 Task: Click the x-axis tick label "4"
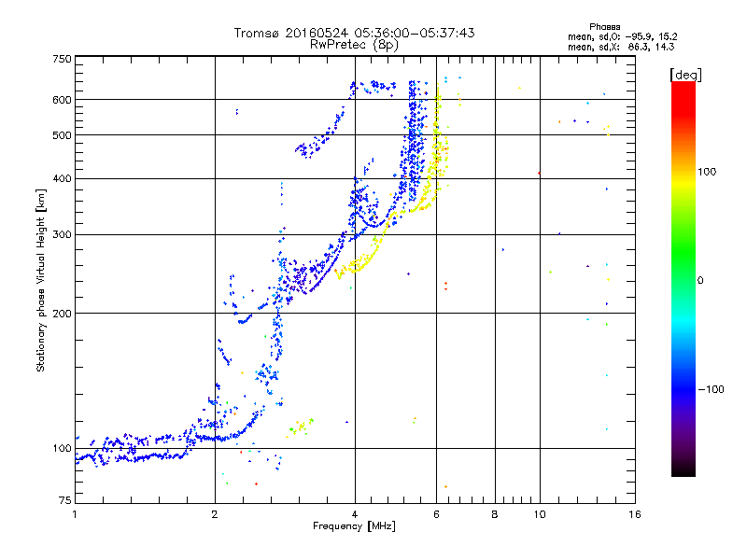point(355,514)
